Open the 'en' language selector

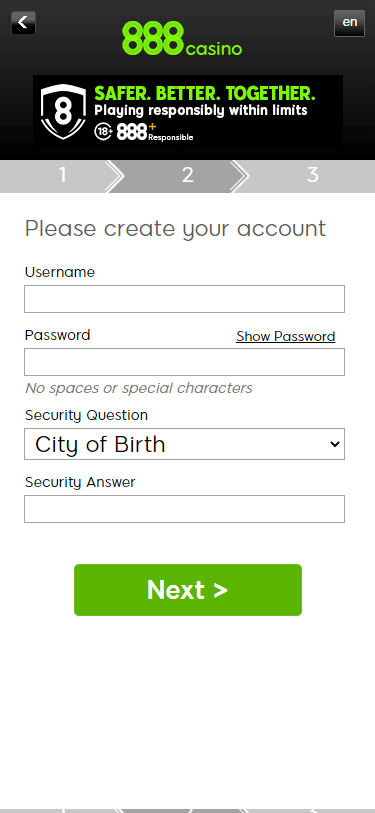[350, 23]
